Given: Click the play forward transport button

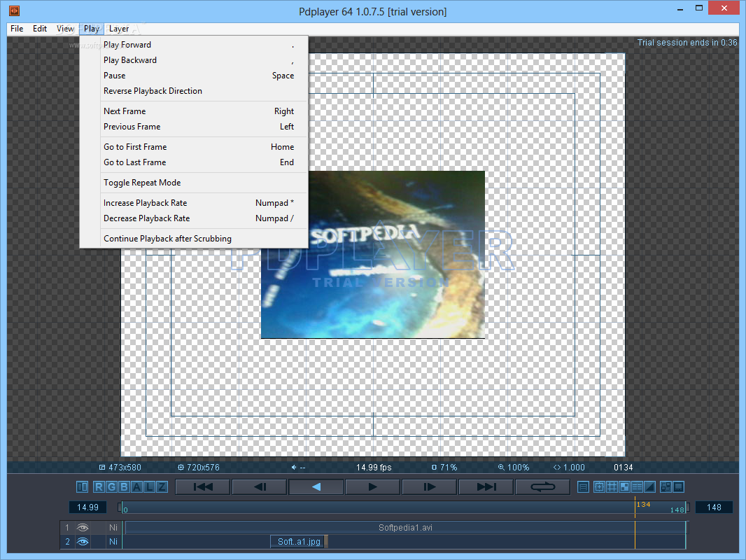Looking at the screenshot, I should pos(373,486).
